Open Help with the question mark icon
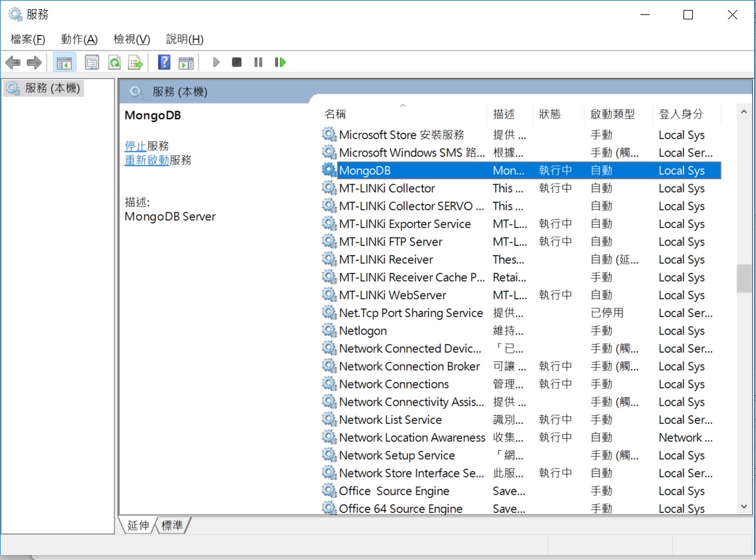Viewport: 756px width, 560px height. pyautogui.click(x=164, y=62)
